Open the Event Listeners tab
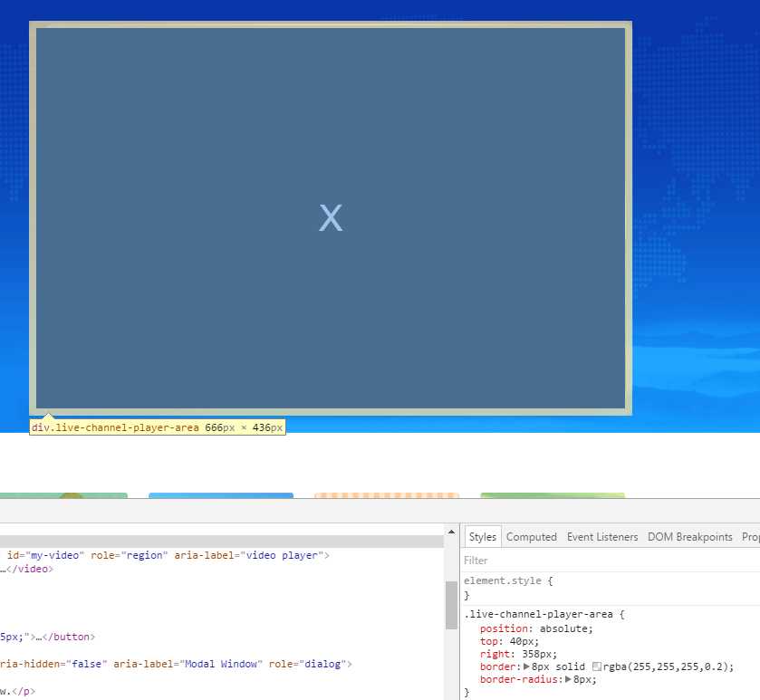The image size is (760, 700). point(602,537)
